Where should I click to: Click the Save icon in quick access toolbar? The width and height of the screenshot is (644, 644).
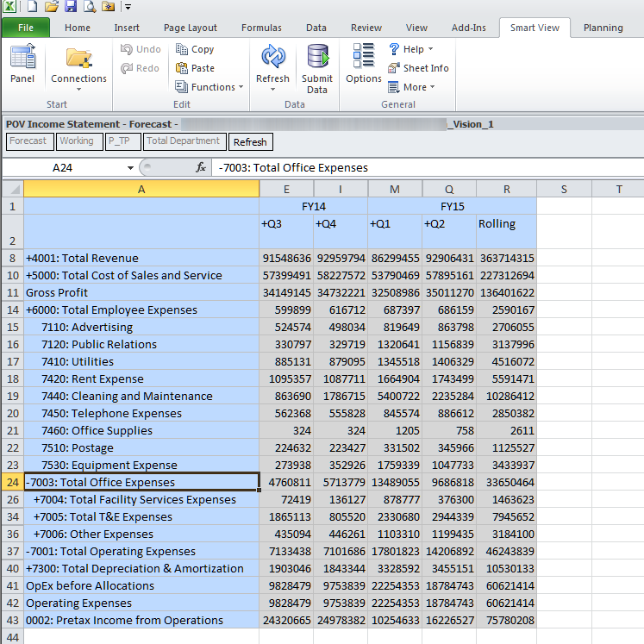coord(70,7)
